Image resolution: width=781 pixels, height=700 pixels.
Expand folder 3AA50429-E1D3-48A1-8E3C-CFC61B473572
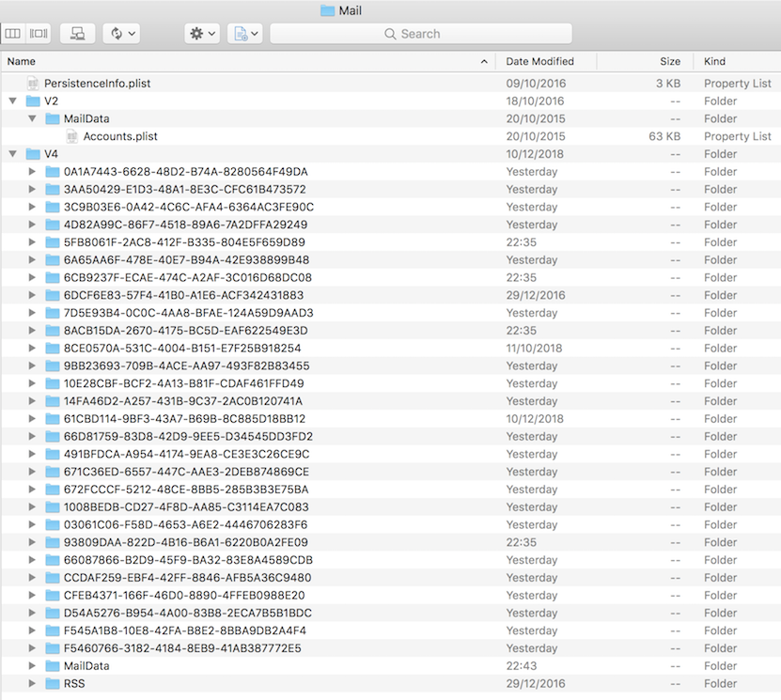pos(32,189)
